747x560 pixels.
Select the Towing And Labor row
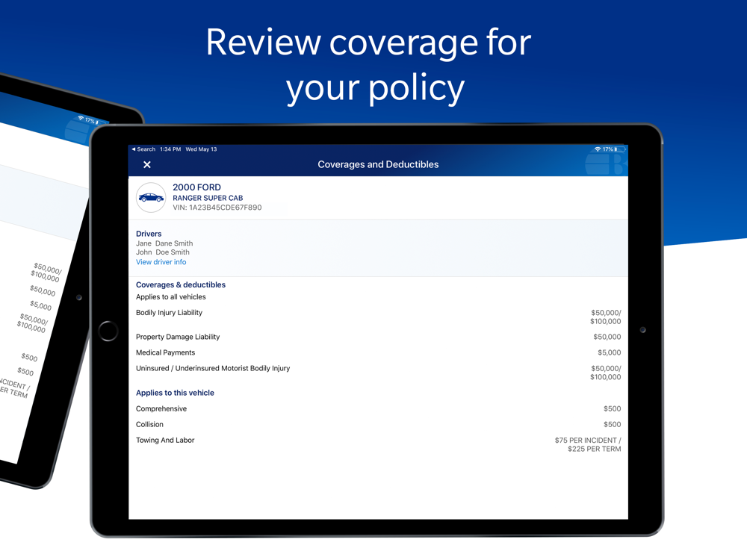[378, 444]
